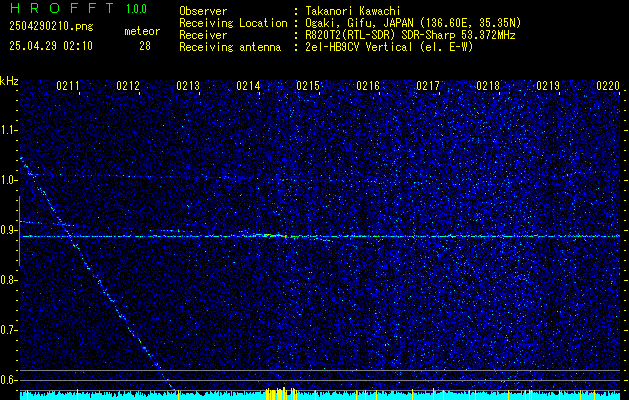
Task: Click the Ogaki, Gifu, JAPAN location text
Action: (x=413, y=23)
